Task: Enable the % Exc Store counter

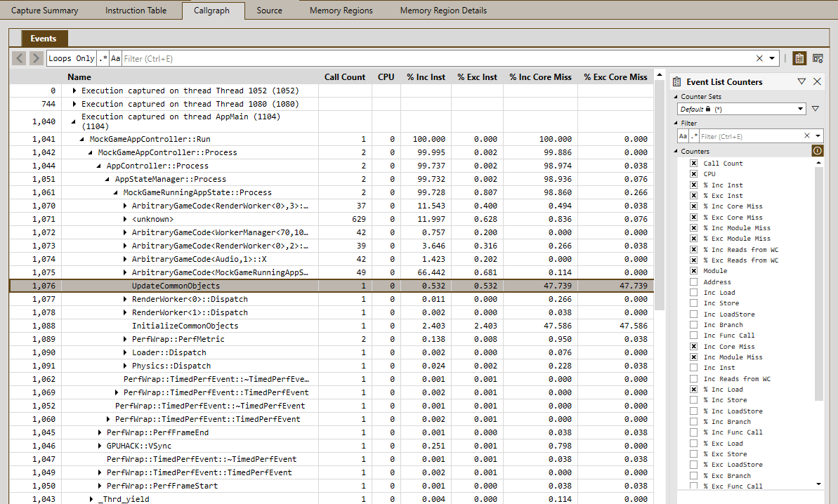Action: click(694, 454)
